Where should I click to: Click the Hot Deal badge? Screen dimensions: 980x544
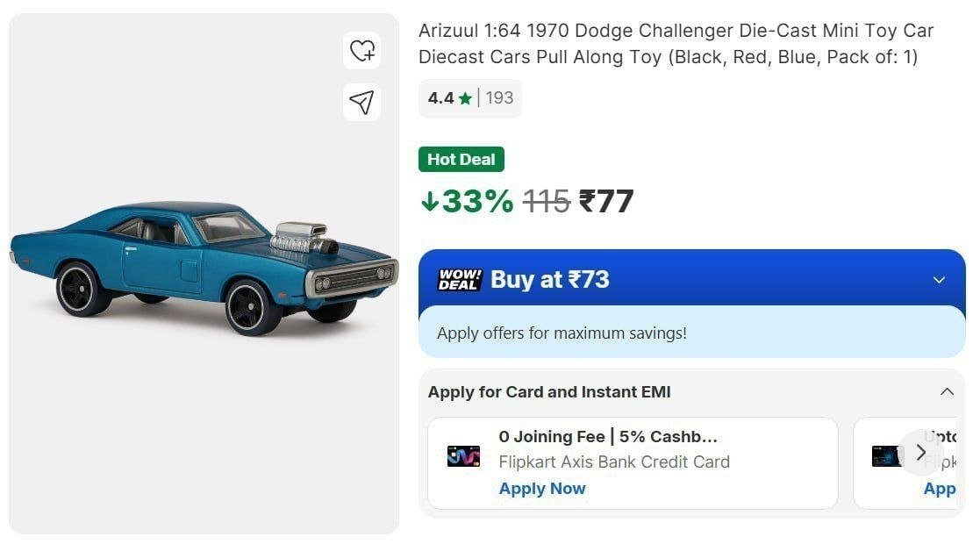(461, 160)
